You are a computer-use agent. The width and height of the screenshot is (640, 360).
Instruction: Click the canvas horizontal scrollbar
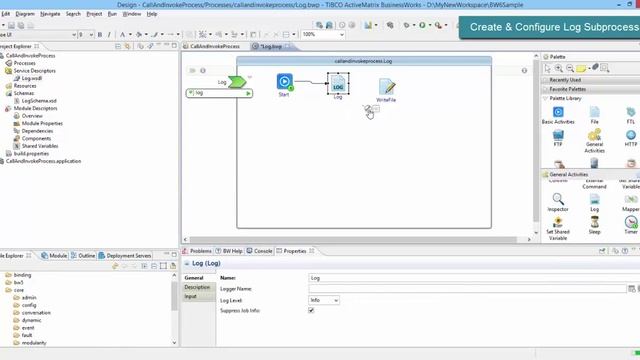(353, 240)
